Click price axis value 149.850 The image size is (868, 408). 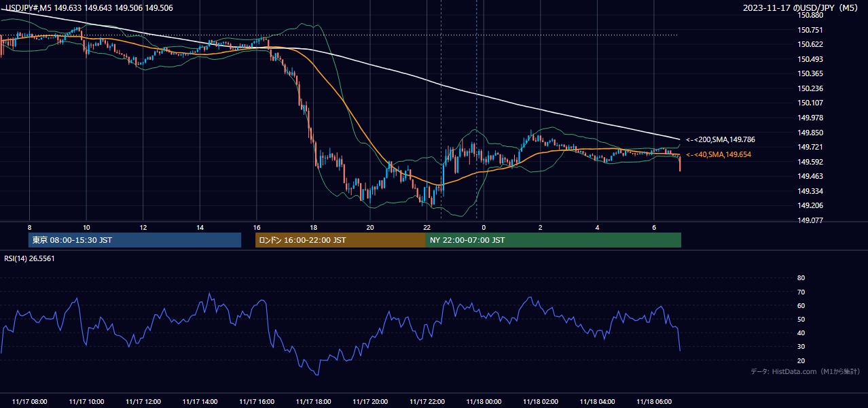[810, 133]
